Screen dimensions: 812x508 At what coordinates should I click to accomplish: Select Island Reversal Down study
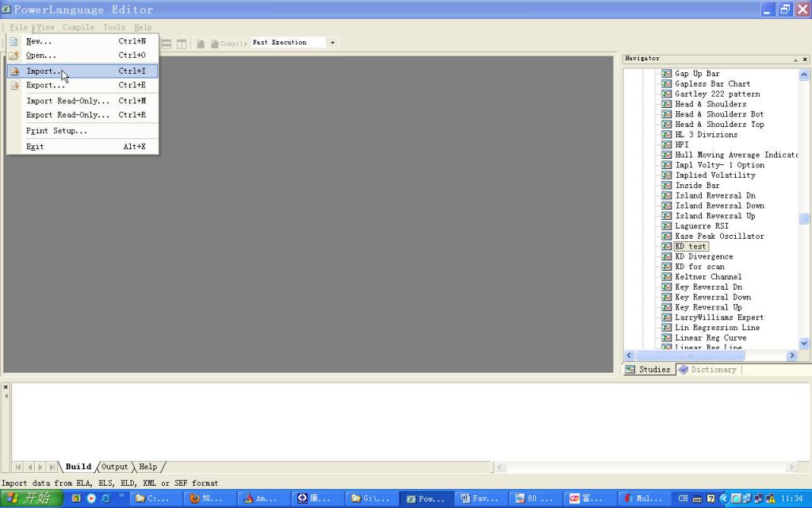(x=719, y=206)
